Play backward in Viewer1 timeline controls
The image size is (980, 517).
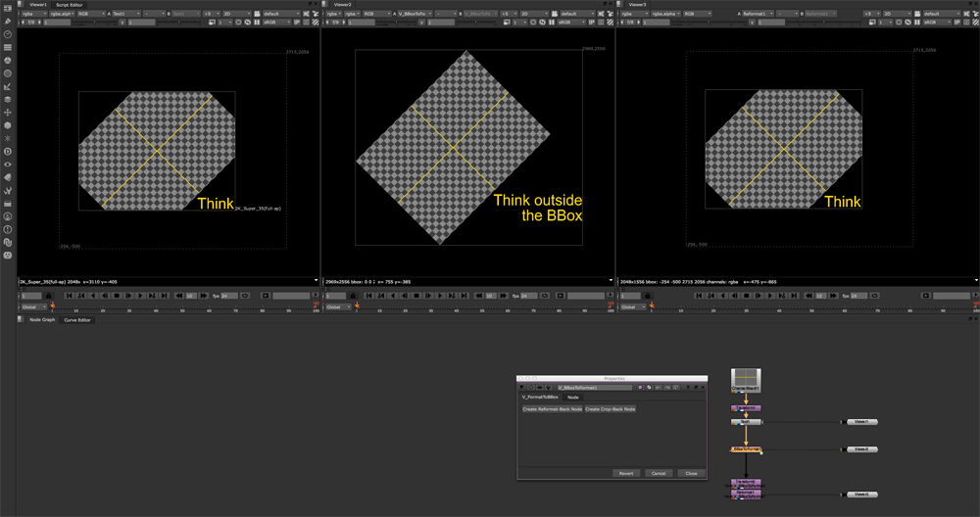tap(93, 296)
